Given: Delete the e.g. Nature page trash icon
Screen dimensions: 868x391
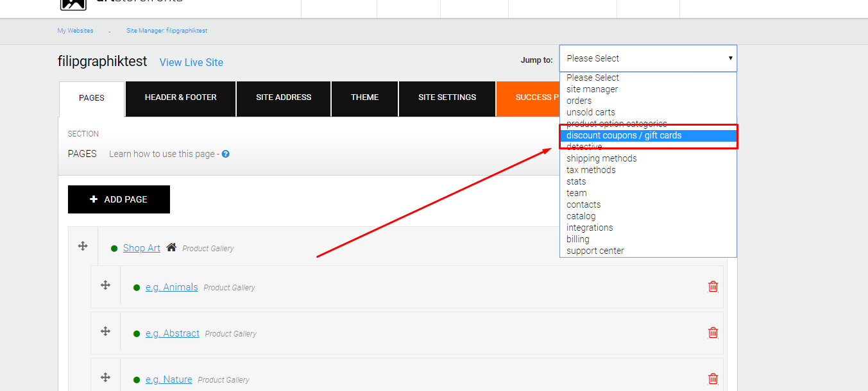Looking at the screenshot, I should click(713, 379).
